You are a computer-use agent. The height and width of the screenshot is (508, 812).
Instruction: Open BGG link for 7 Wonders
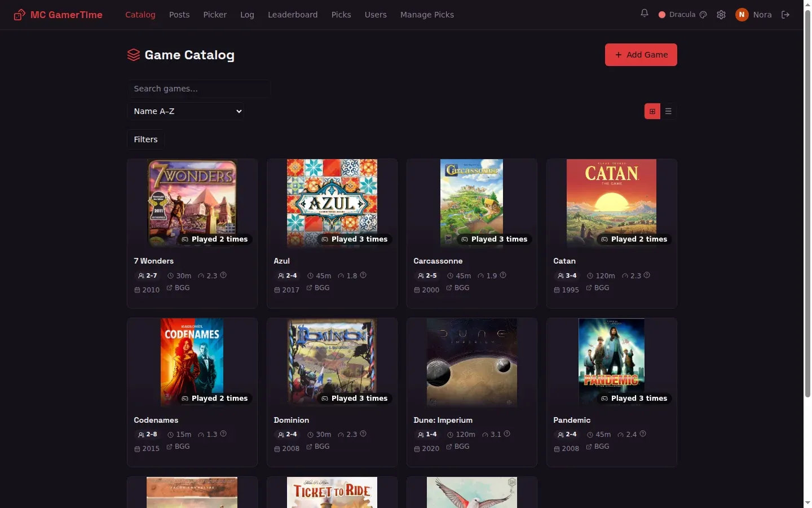coord(178,288)
